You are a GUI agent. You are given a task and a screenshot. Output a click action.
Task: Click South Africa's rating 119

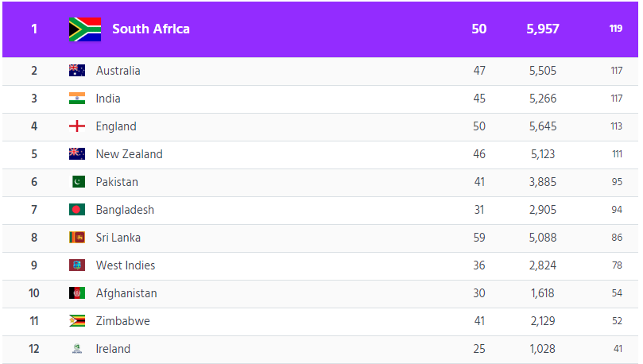point(615,29)
